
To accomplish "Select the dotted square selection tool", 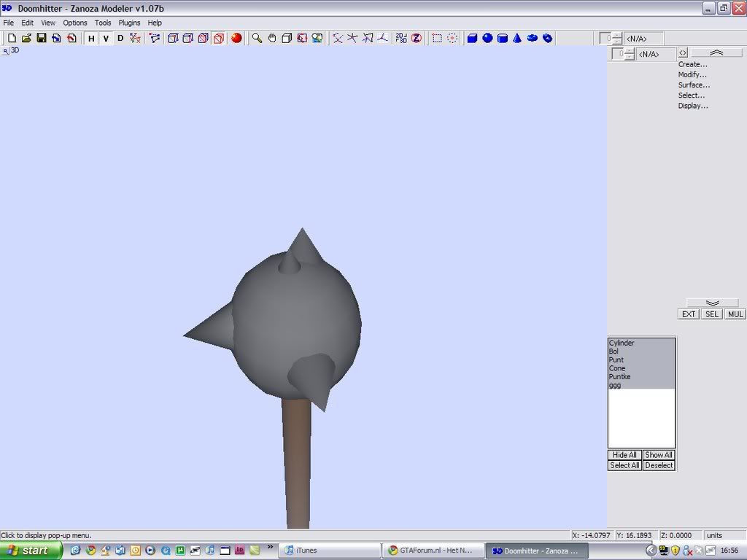I will click(x=437, y=38).
